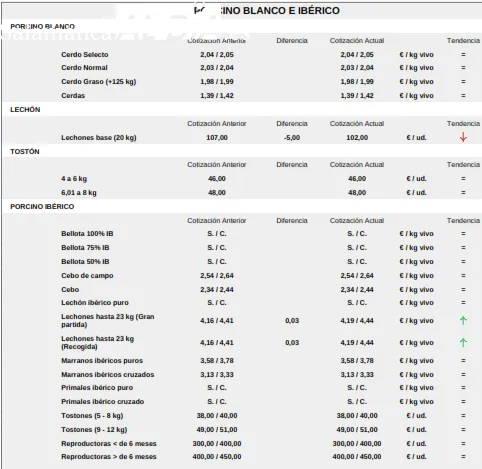482x469 pixels.
Task: Select the TOSTÓN section heading
Action: [25, 152]
